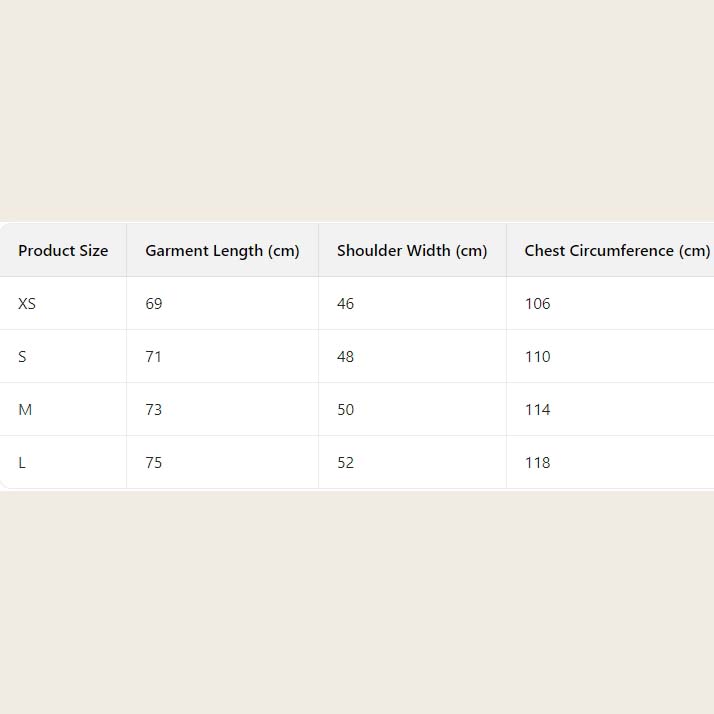714x714 pixels.
Task: Click chest circumference value 118
Action: [x=538, y=463]
